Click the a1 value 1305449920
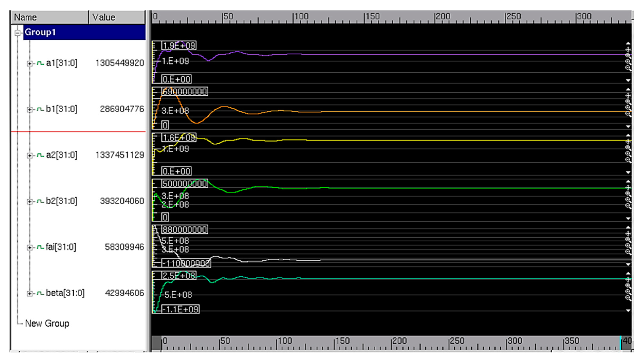Viewport: 644px width, 361px height. (x=120, y=63)
